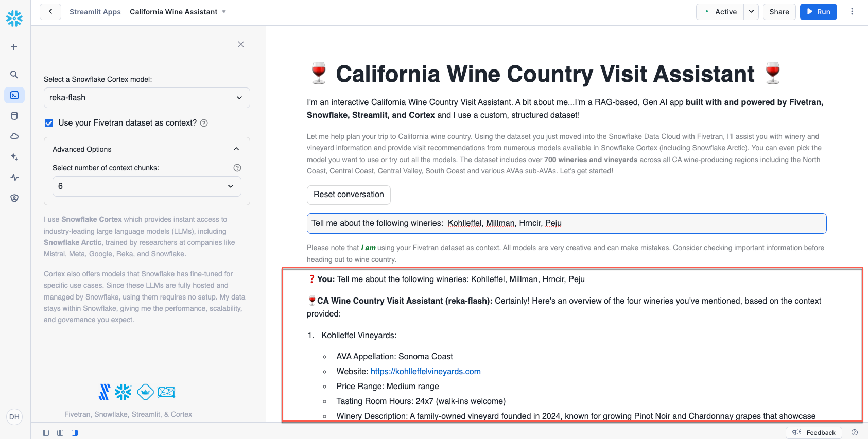The image size is (868, 439).
Task: Open the context chunks number dropdown
Action: point(147,186)
